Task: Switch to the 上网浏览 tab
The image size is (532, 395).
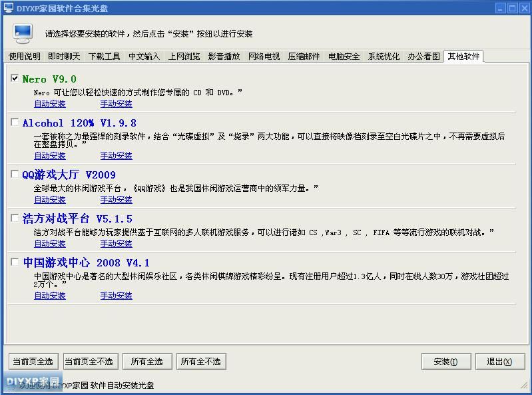Action: click(x=184, y=57)
